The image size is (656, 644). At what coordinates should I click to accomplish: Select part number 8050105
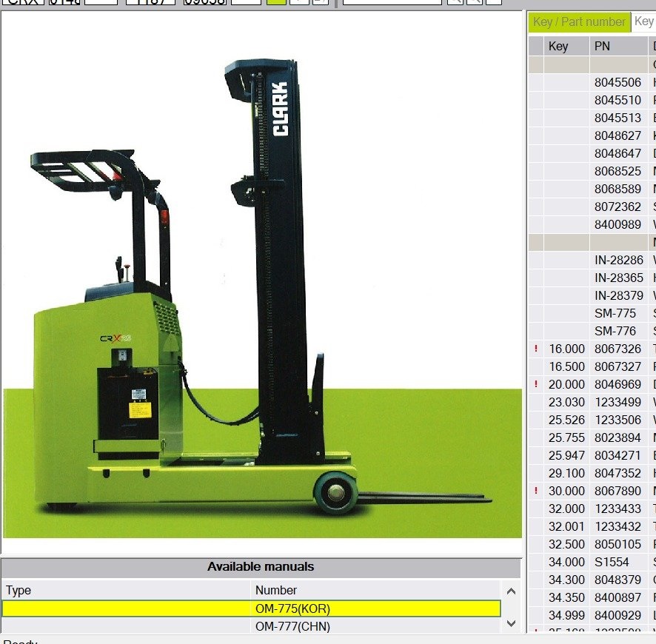(x=617, y=545)
